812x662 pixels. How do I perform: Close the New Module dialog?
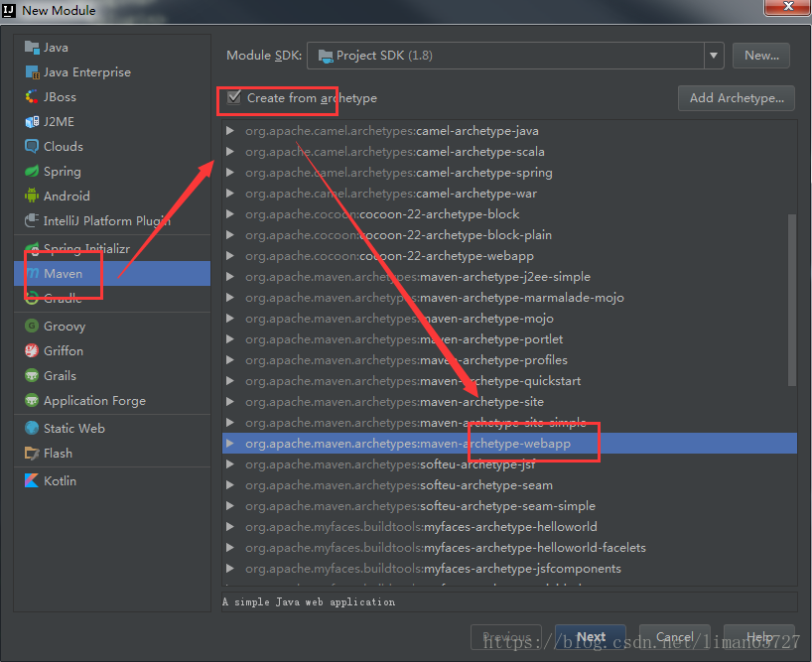tap(787, 7)
